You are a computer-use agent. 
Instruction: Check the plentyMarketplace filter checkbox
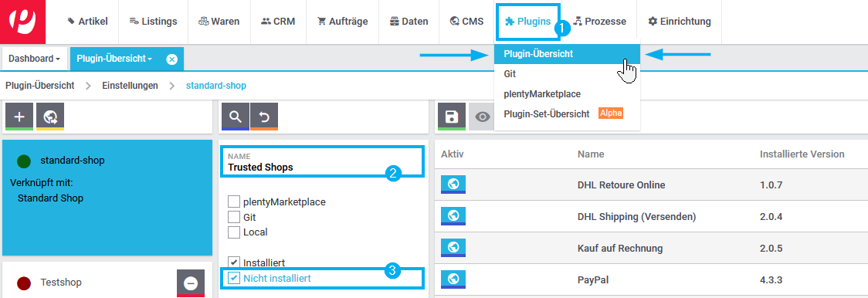tap(234, 201)
